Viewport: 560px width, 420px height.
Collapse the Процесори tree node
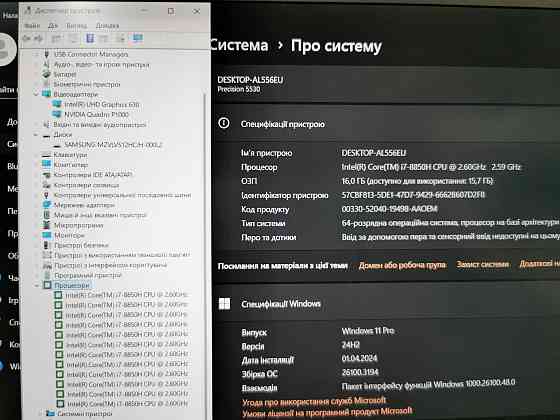[37, 285]
